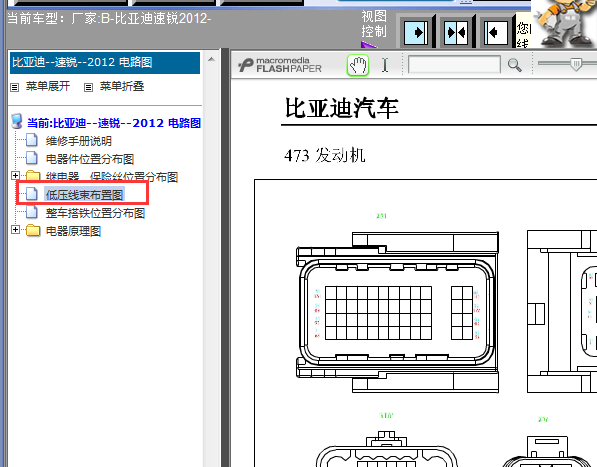The width and height of the screenshot is (597, 467).
Task: Click the view control arrows-inward button
Action: point(456,33)
